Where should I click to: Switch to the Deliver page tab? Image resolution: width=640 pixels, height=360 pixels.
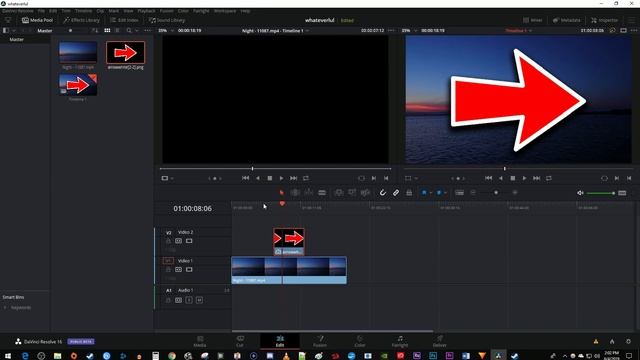[440, 342]
